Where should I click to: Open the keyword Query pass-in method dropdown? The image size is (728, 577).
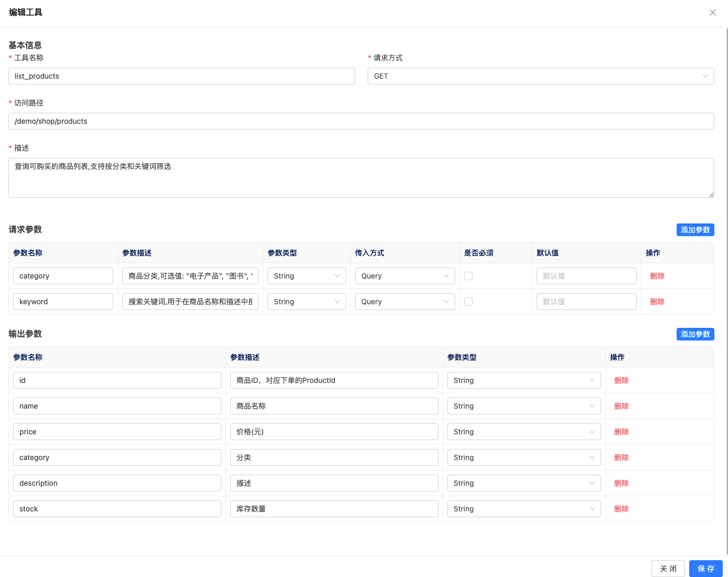tap(404, 302)
